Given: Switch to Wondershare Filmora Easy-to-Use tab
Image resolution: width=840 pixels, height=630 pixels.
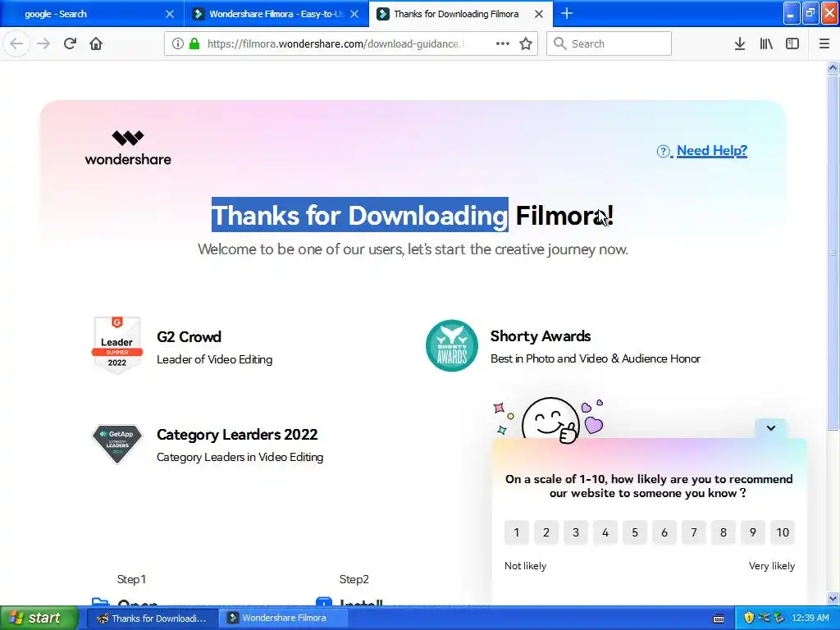Looking at the screenshot, I should point(276,14).
